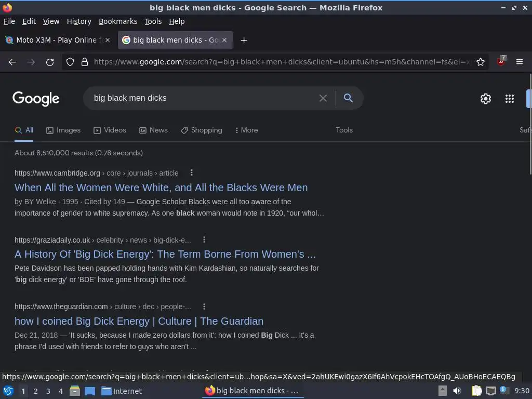This screenshot has height=399, width=532.
Task: Open the File menu
Action: click(x=9, y=21)
